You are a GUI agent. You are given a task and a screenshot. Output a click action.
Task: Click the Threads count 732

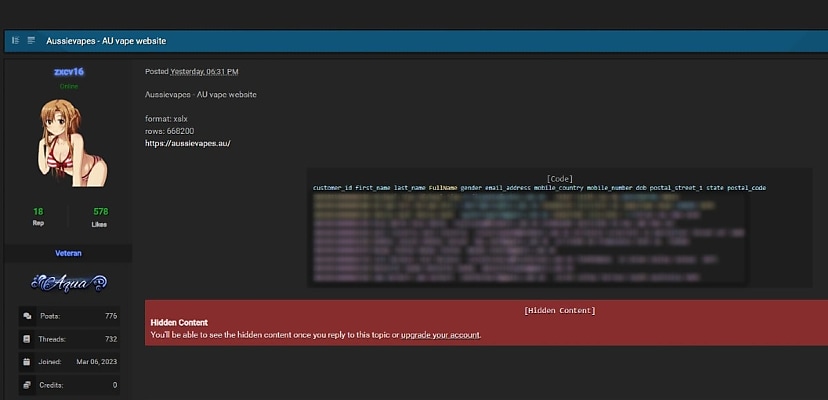111,339
